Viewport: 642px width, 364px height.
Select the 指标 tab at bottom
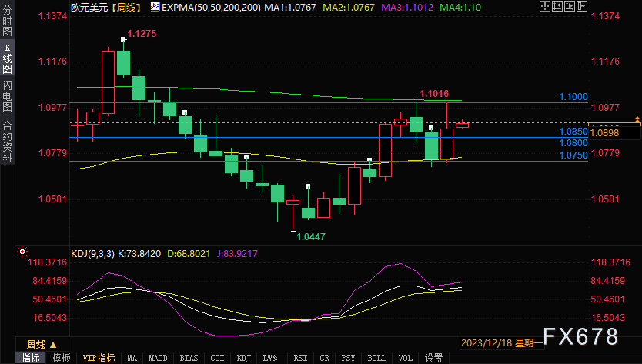30,358
